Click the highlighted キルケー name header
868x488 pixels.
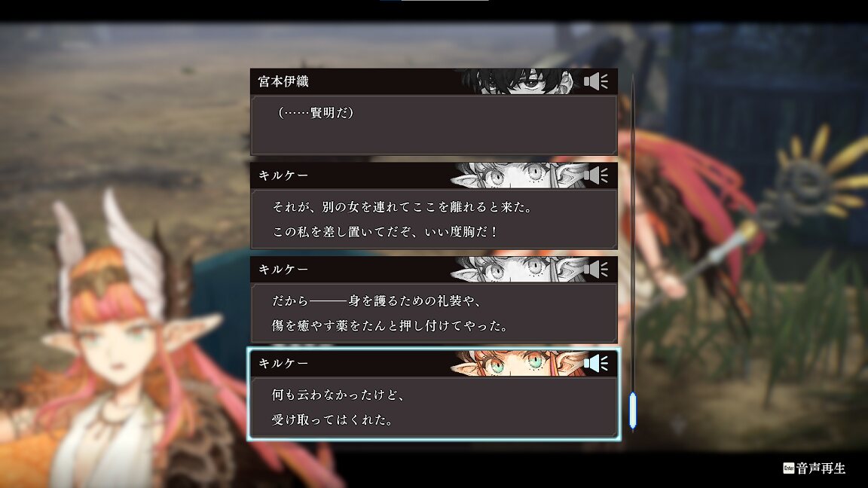click(x=283, y=364)
